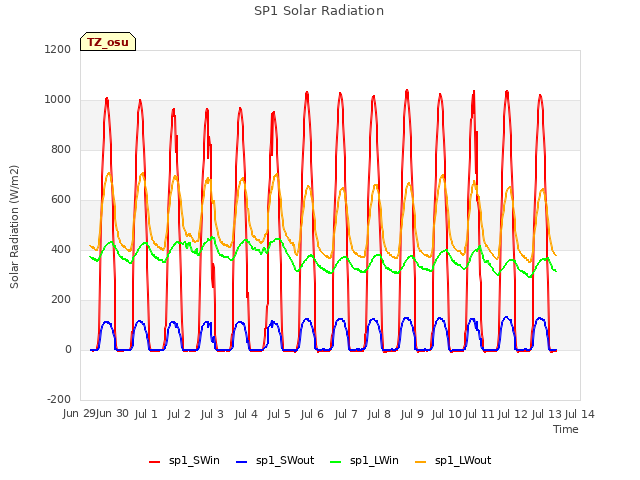Click the chart title SP1 Solar Radiation

[x=319, y=11]
